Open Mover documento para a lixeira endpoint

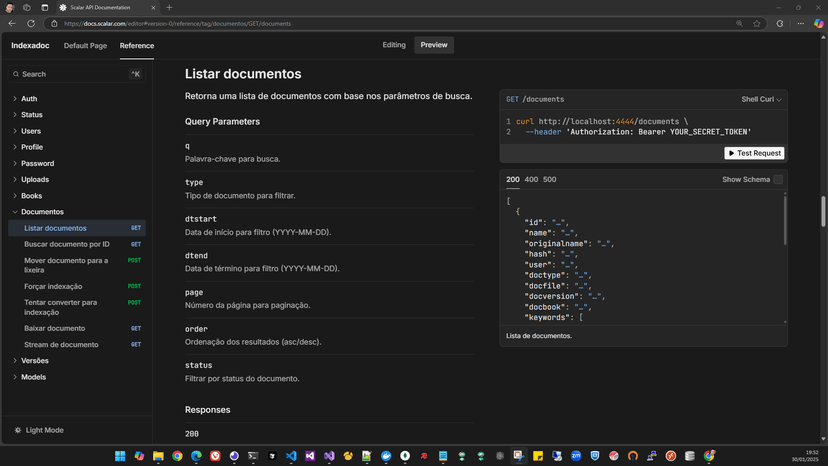pyautogui.click(x=77, y=265)
